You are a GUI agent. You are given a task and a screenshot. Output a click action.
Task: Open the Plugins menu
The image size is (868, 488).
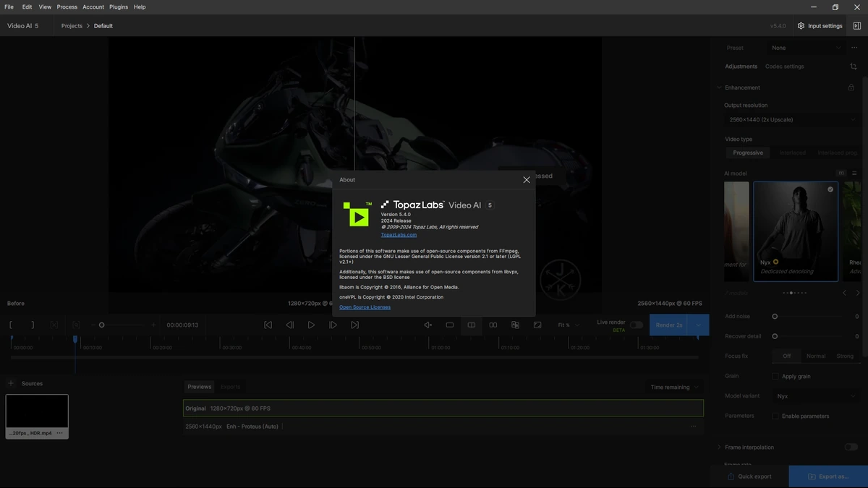(119, 7)
